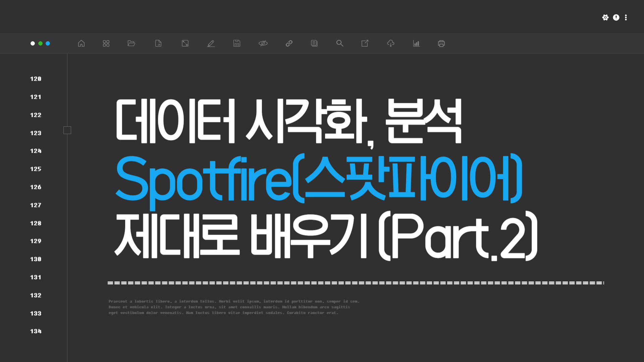Toggle the eye visibility icon

263,43
